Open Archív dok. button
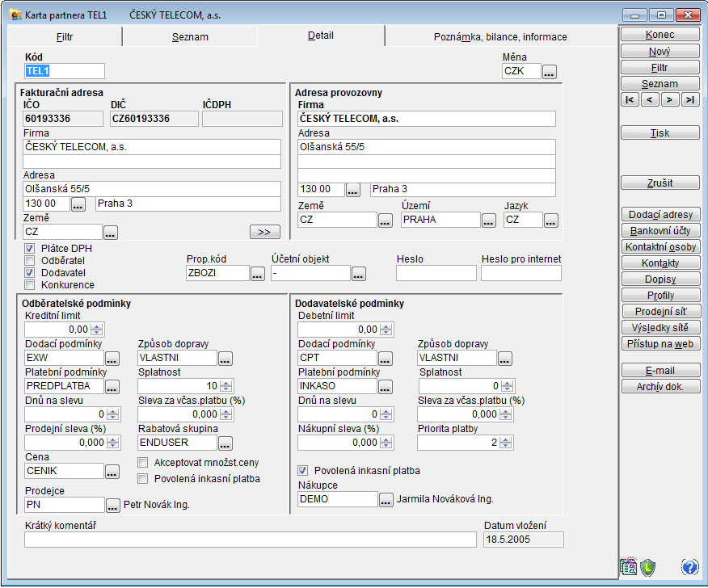708x588 pixels. point(661,387)
